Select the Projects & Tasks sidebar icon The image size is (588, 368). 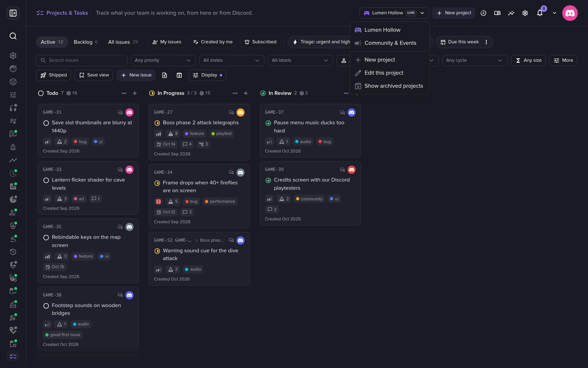pyautogui.click(x=13, y=356)
